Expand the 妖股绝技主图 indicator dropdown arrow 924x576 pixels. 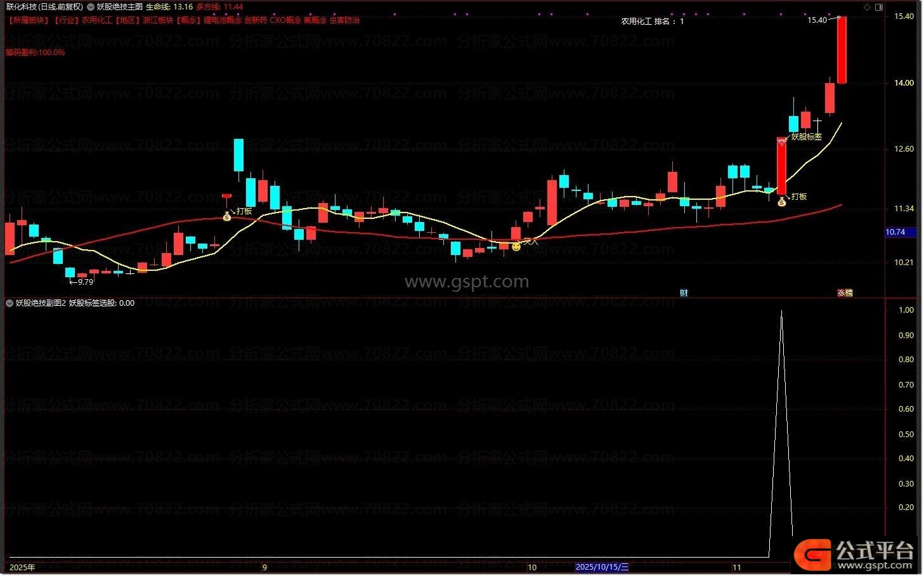[90, 7]
